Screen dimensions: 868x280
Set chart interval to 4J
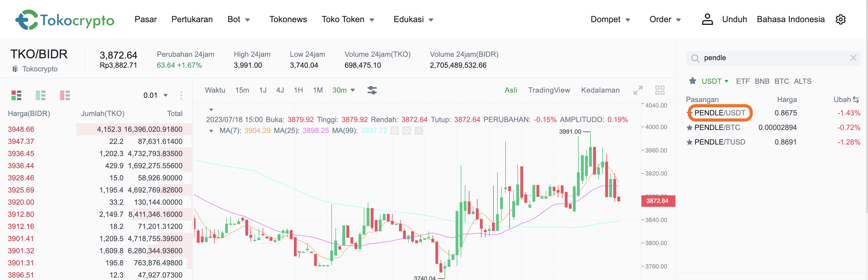[x=280, y=90]
